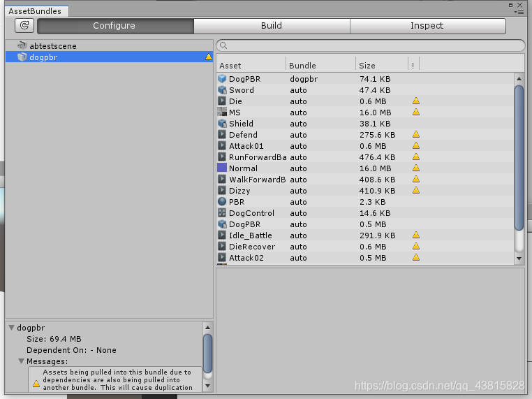Viewport: 532px width, 399px height.
Task: Click the Normal map texture icon
Action: (222, 168)
